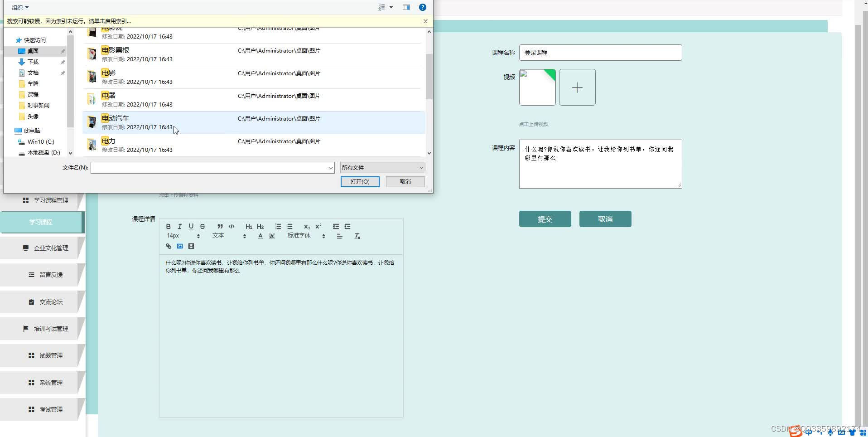Click the 课程名称 input field
The width and height of the screenshot is (868, 437).
pyautogui.click(x=600, y=53)
